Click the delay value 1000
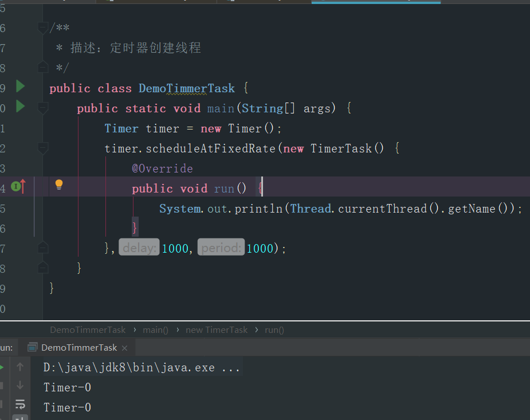The height and width of the screenshot is (420, 530). pos(175,248)
